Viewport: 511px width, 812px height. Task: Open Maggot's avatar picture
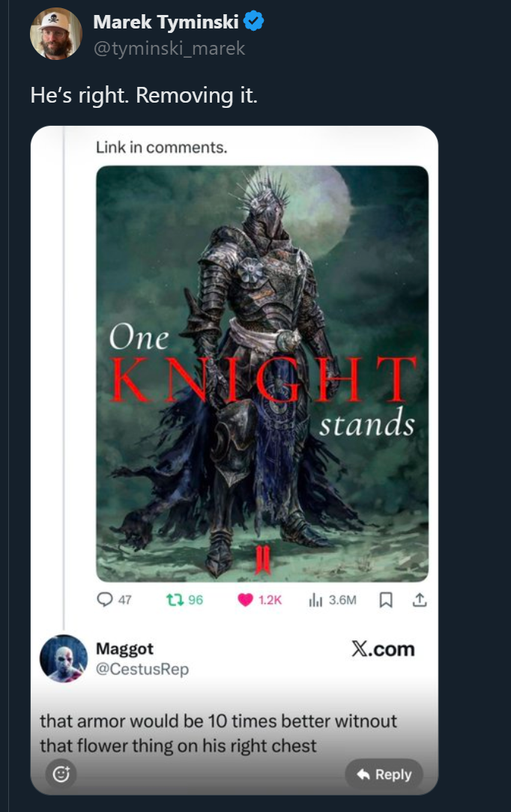pyautogui.click(x=64, y=658)
